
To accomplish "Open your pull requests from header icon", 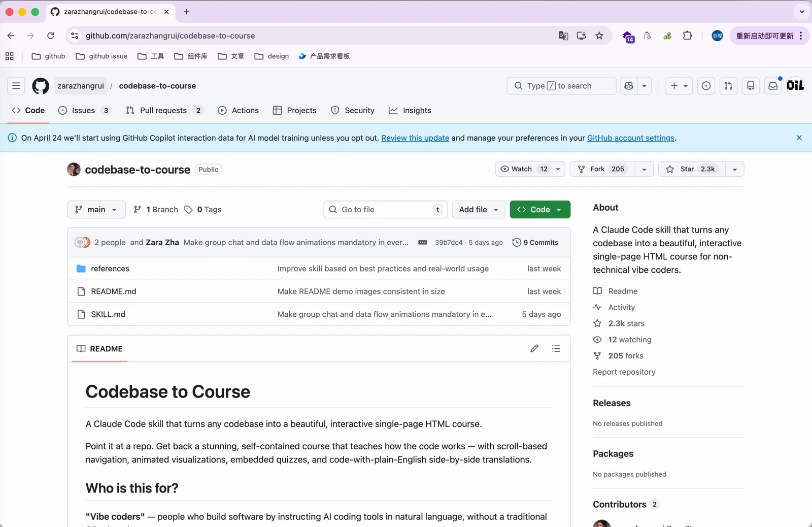I will (728, 86).
